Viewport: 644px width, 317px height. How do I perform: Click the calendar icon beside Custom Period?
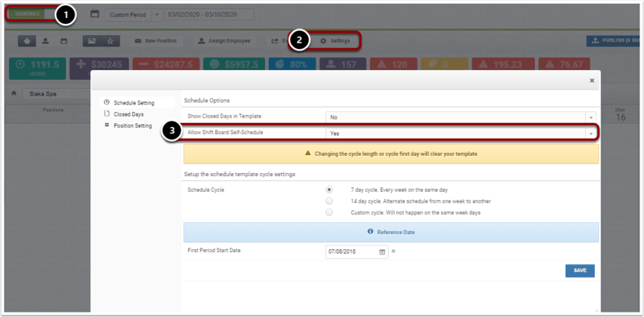click(95, 14)
